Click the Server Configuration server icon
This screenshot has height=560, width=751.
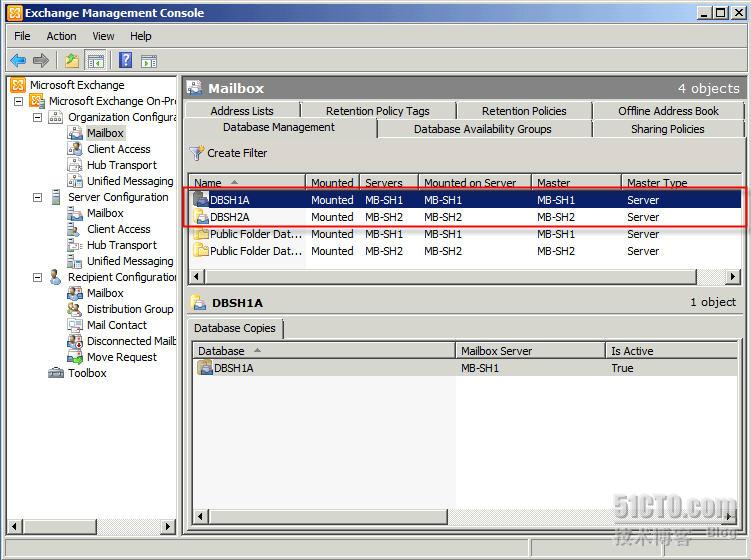coord(56,197)
